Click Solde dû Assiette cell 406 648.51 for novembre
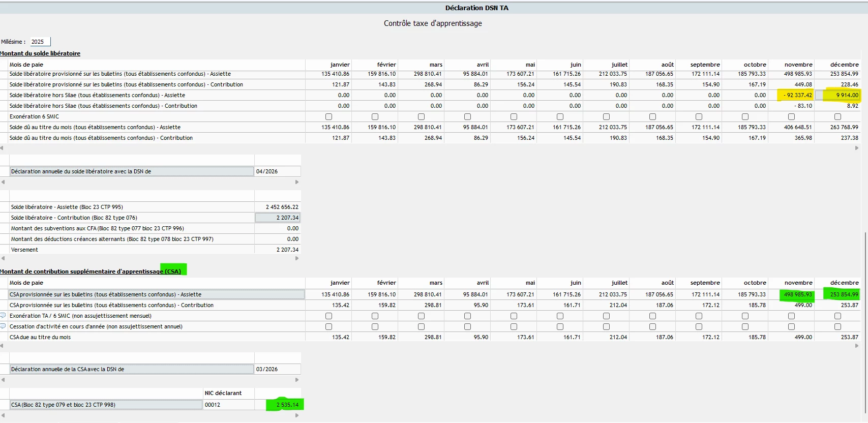 click(792, 127)
